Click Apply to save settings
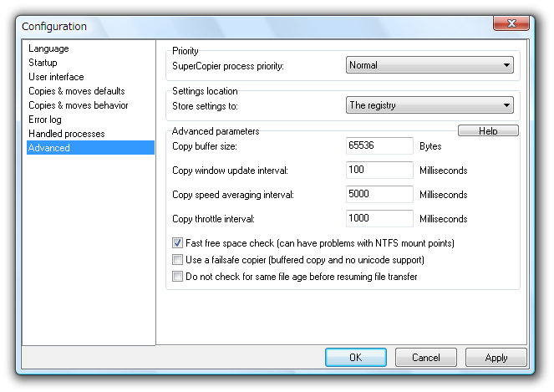Viewport: 554px width, 392px height. [496, 358]
